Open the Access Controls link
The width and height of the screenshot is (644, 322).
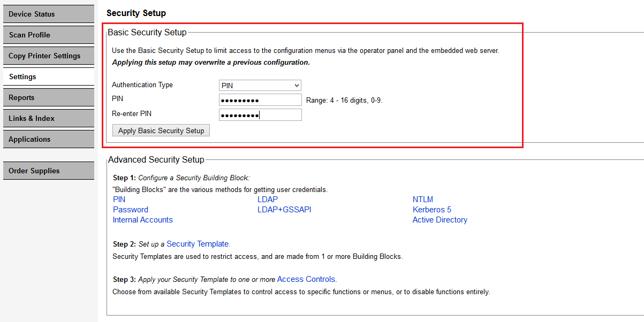coord(306,279)
